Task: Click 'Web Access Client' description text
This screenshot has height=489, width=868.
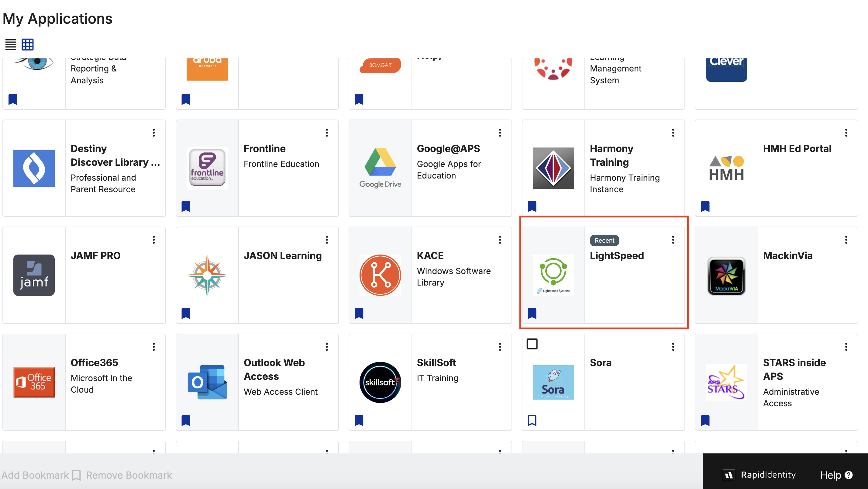Action: click(x=280, y=392)
